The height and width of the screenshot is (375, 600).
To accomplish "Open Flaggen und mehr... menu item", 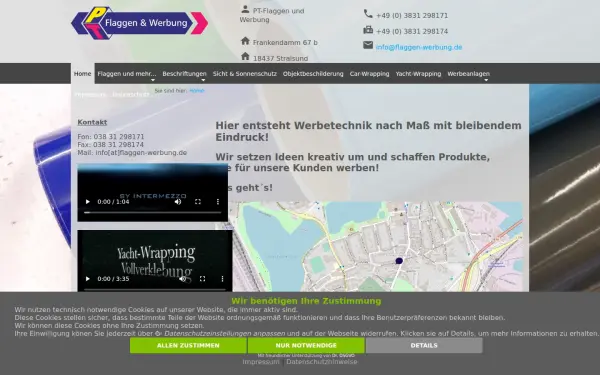I will click(127, 74).
